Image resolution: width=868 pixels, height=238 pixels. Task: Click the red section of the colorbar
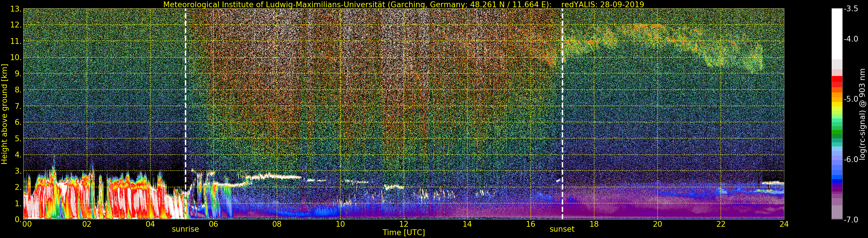837,82
